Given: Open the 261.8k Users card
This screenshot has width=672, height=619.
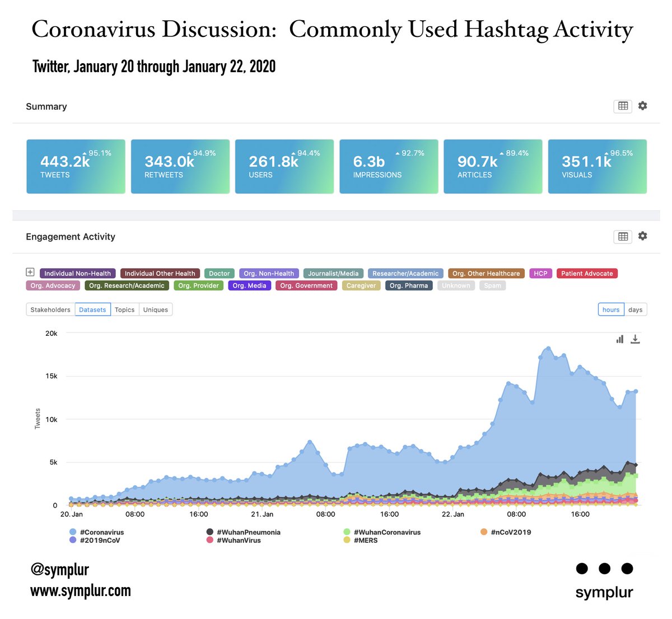Looking at the screenshot, I should pyautogui.click(x=284, y=167).
